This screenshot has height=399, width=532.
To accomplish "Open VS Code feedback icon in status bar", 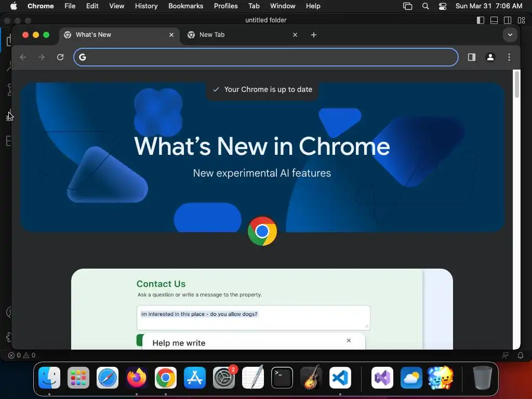I will 505,355.
